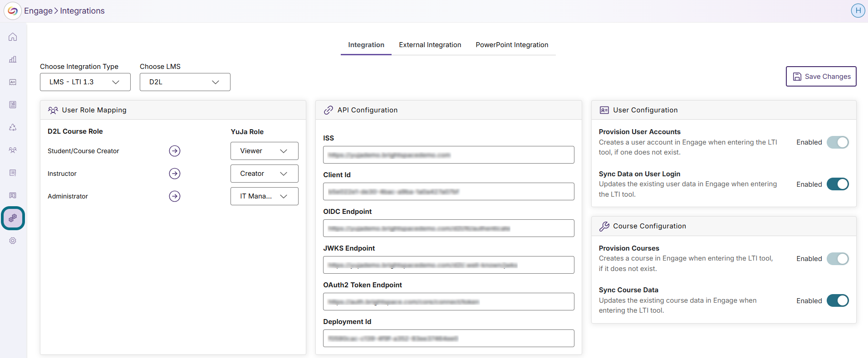Open the question list sidebar icon

13,173
